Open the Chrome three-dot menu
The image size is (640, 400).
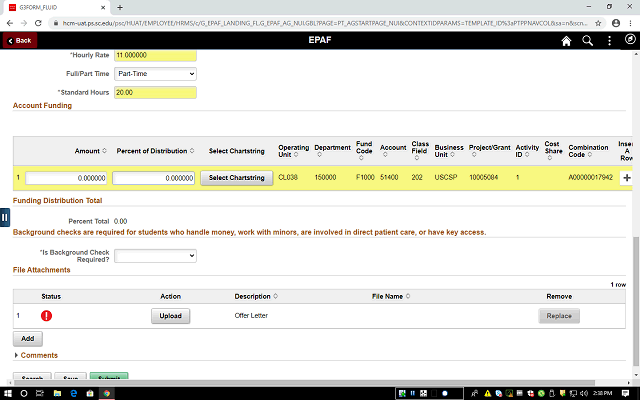pyautogui.click(x=631, y=23)
